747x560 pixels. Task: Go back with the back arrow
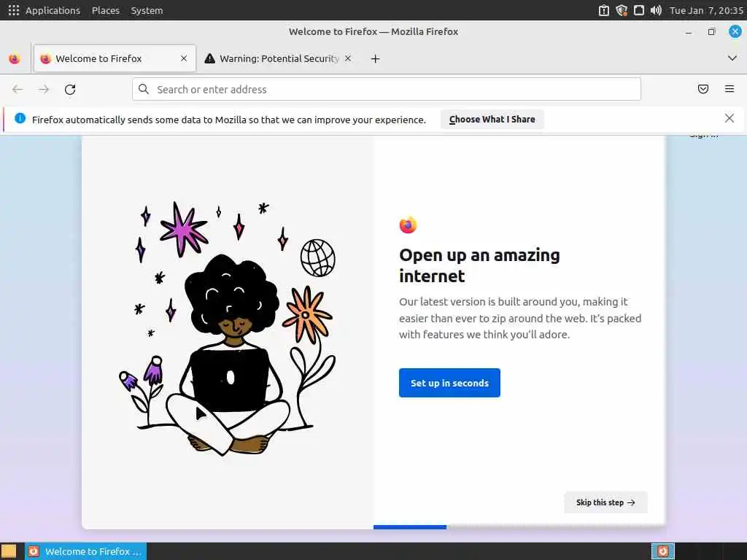(18, 90)
